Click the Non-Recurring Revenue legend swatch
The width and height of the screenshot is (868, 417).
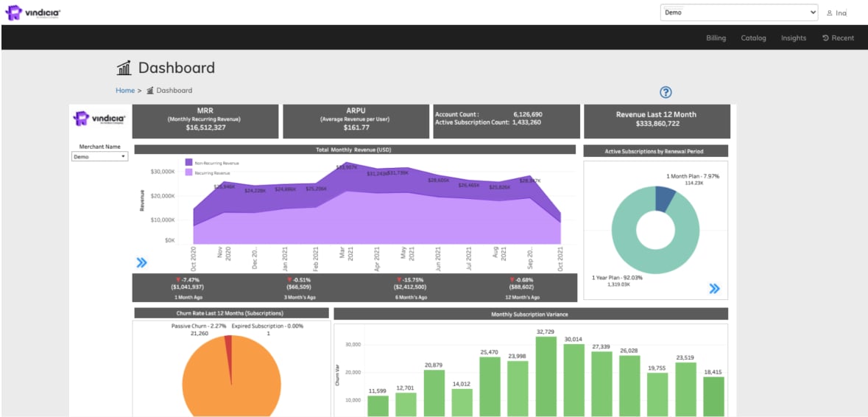click(188, 163)
